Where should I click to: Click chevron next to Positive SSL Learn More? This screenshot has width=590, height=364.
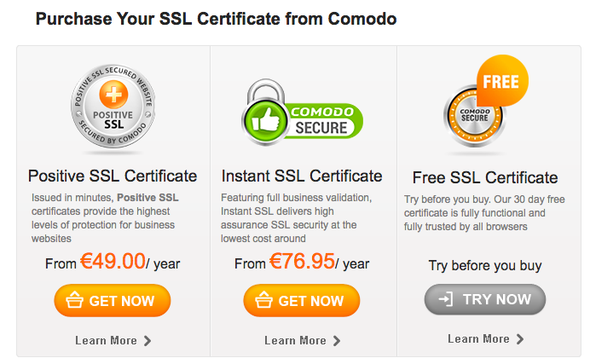click(x=147, y=341)
